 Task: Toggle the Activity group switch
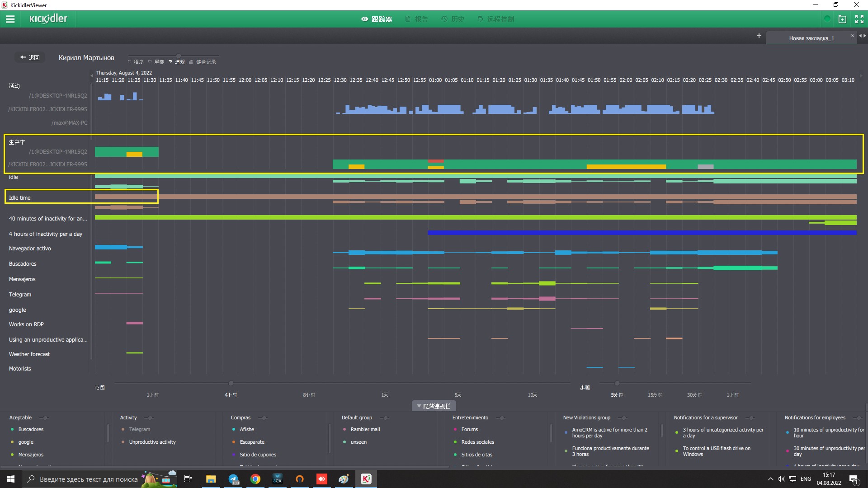149,418
